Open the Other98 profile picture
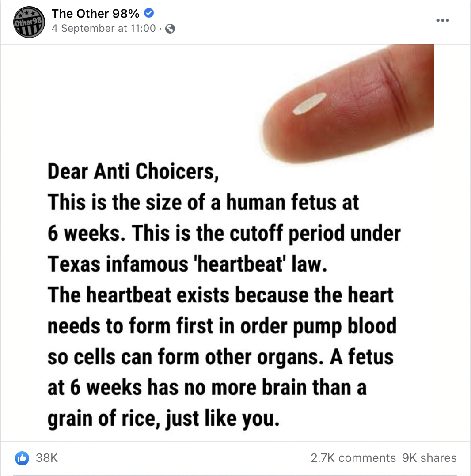The image size is (471, 476). [29, 22]
